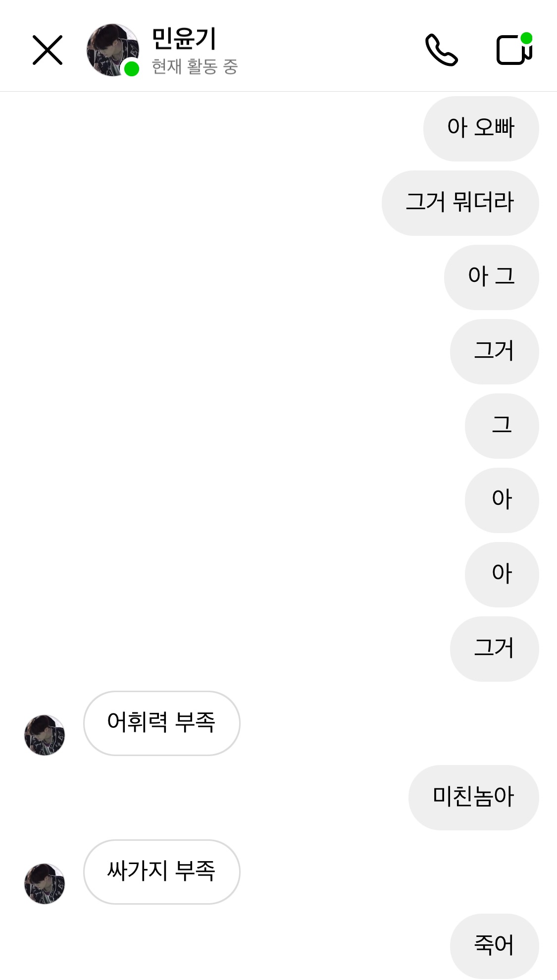Image resolution: width=557 pixels, height=980 pixels.
Task: Tap the sent message 미친놈아
Action: pos(473,797)
